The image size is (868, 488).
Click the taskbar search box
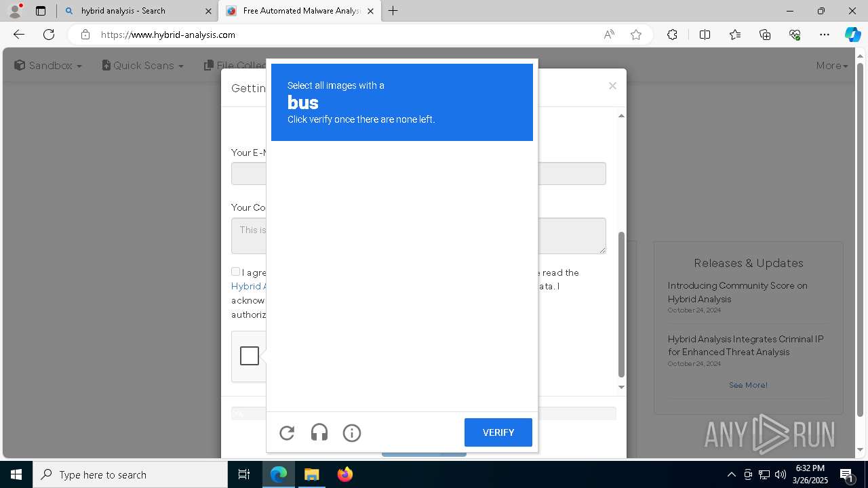click(x=130, y=474)
